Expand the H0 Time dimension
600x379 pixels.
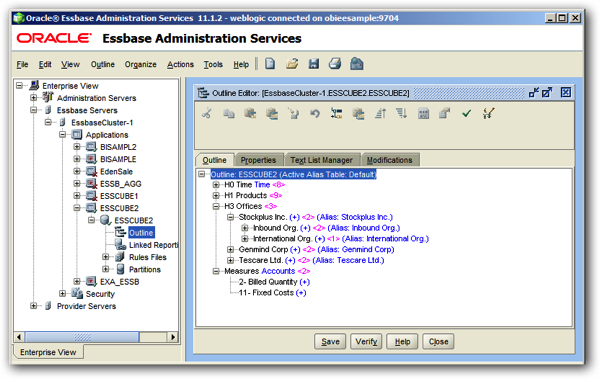pos(216,185)
